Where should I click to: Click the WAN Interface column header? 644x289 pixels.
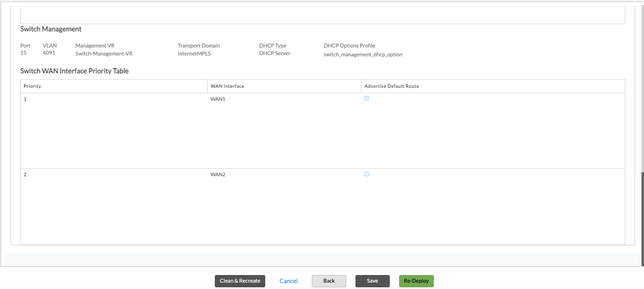point(227,86)
